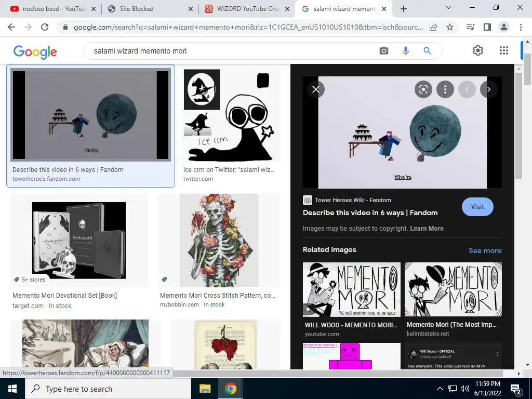Click the blue magnifier search button

tap(427, 51)
